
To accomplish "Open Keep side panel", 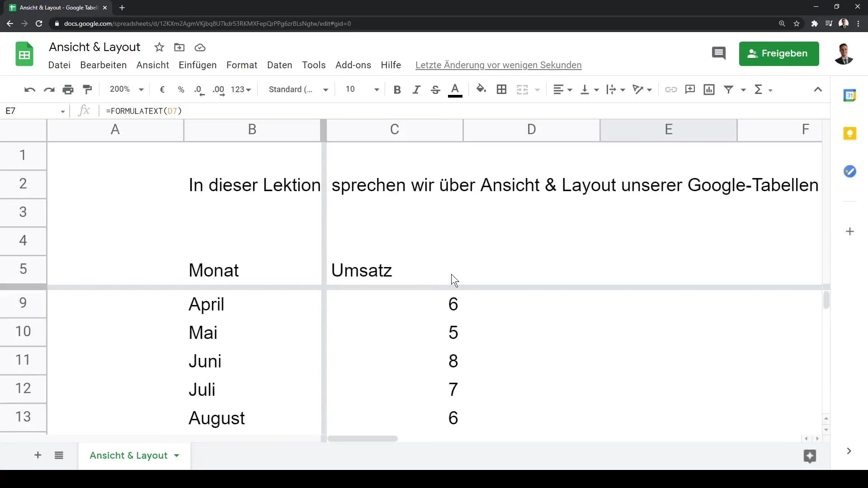I will [x=850, y=133].
